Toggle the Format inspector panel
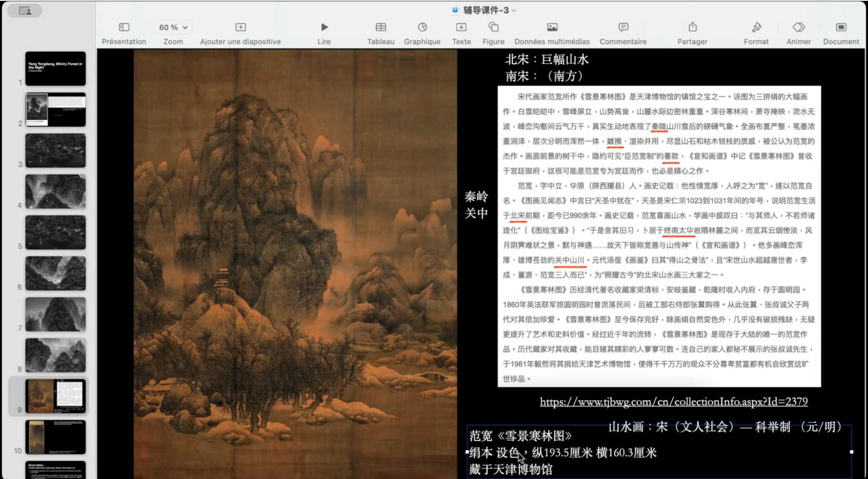Image resolution: width=868 pixels, height=479 pixels. [756, 27]
